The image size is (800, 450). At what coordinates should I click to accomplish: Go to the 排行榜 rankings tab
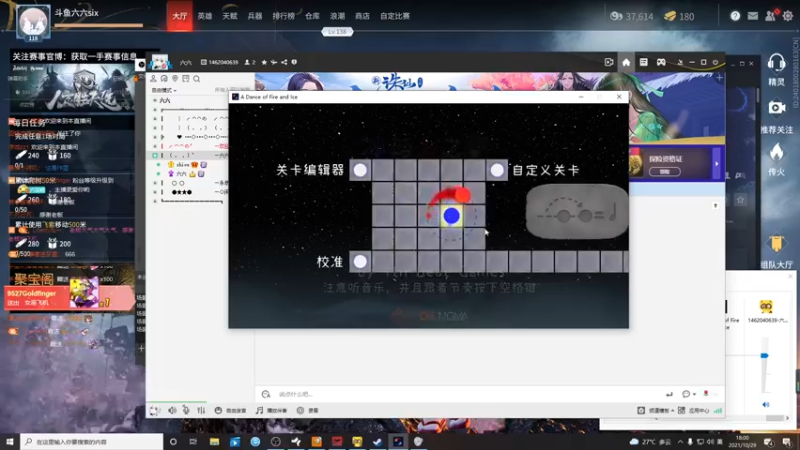point(284,16)
